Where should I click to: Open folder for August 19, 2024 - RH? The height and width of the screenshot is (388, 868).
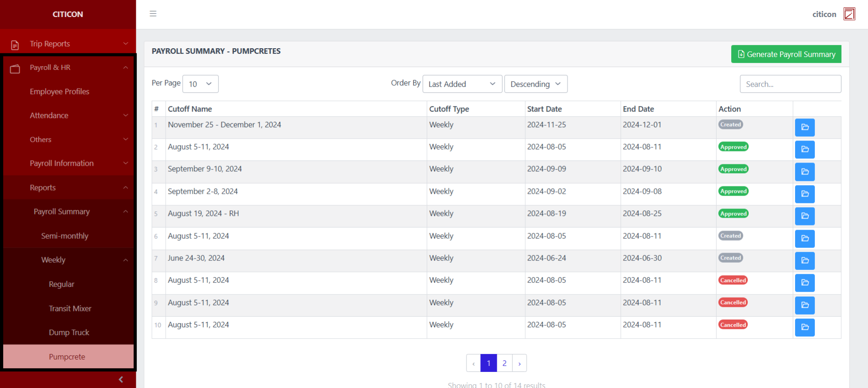click(x=804, y=216)
